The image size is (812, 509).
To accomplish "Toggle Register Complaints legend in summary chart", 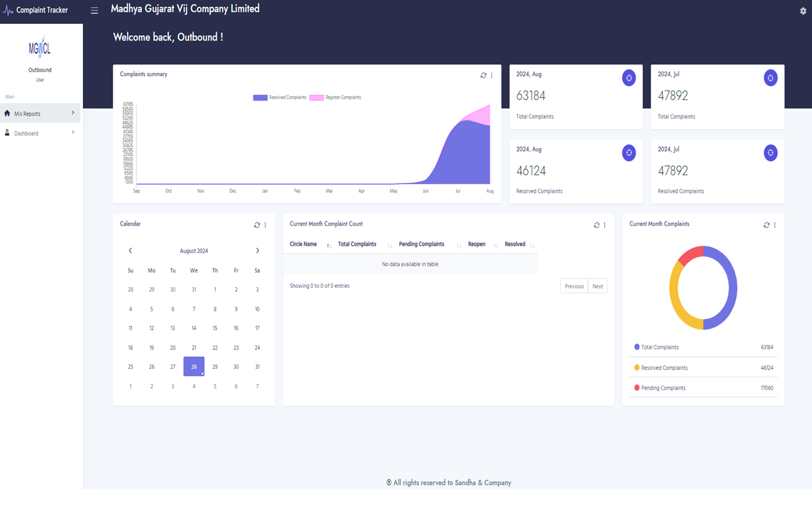I will pyautogui.click(x=336, y=97).
